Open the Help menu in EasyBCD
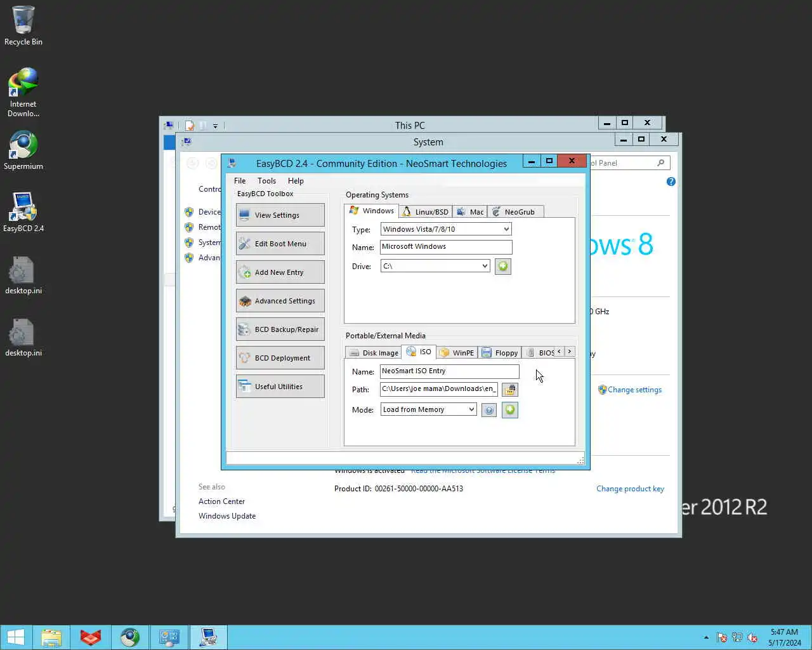Viewport: 812px width, 650px height. pos(296,181)
